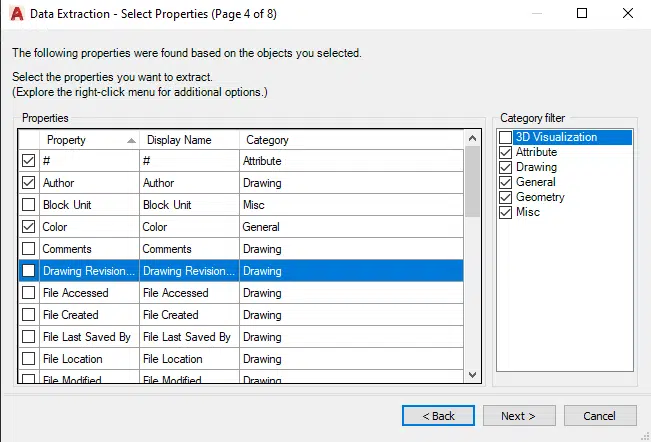Cancel the data extraction wizard
This screenshot has height=442, width=651.
[x=600, y=416]
